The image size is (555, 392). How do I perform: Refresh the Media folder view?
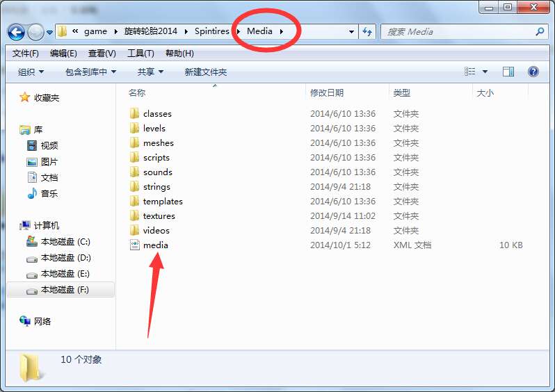pos(367,32)
